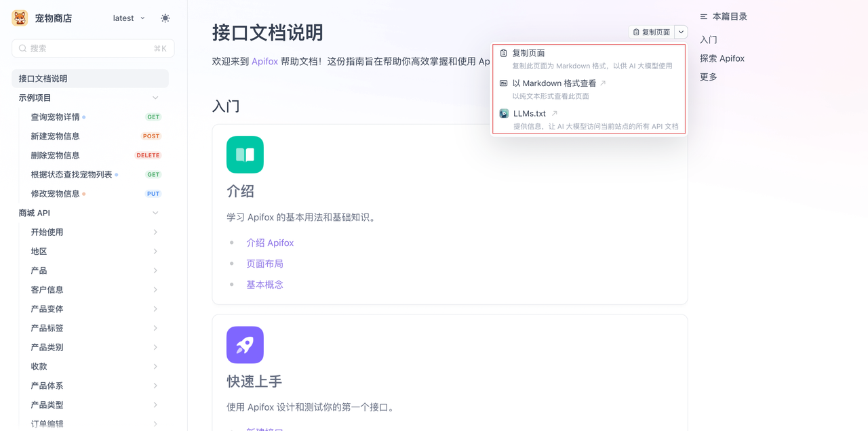Open 根据状态查找宠物列表 endpoint
Viewport: 868px width, 431px height.
point(90,175)
